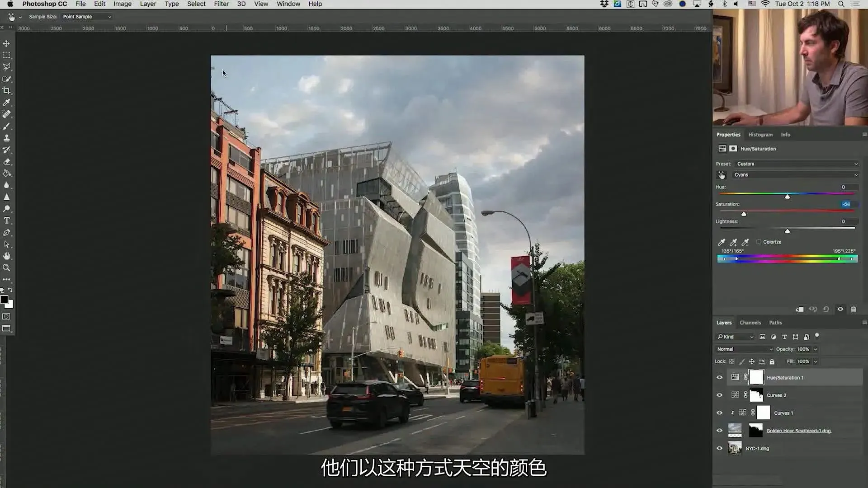Switch to the Channels tab

750,323
